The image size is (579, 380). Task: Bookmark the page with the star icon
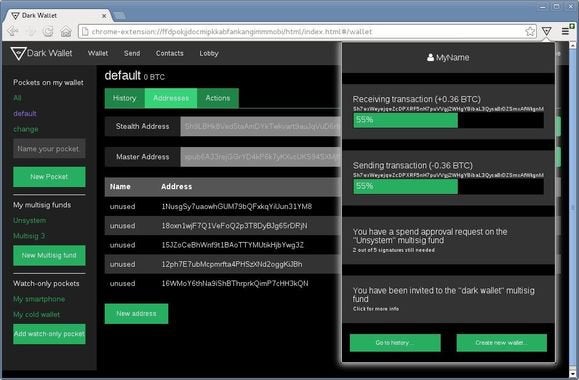pyautogui.click(x=530, y=31)
